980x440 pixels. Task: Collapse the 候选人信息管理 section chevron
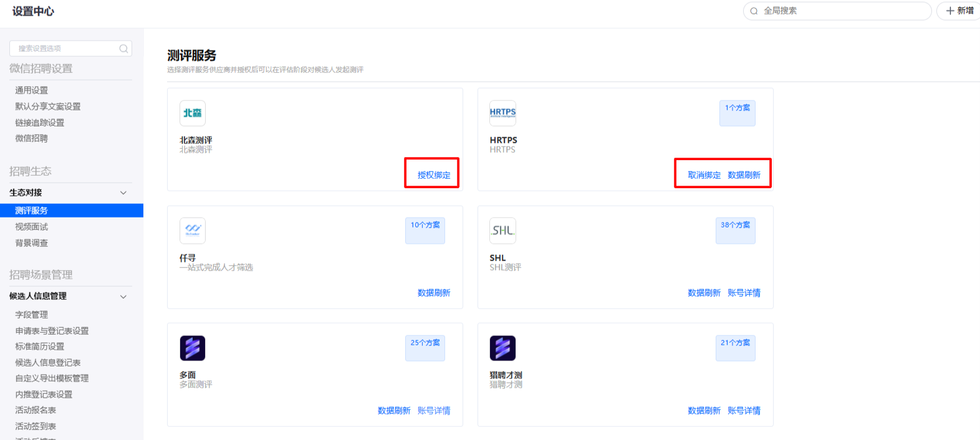coord(123,297)
